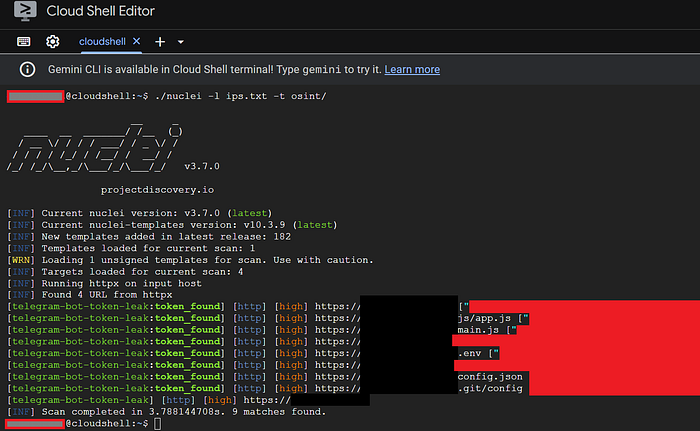Image resolution: width=700 pixels, height=431 pixels.
Task: Open terminal settings gear icon
Action: (53, 42)
